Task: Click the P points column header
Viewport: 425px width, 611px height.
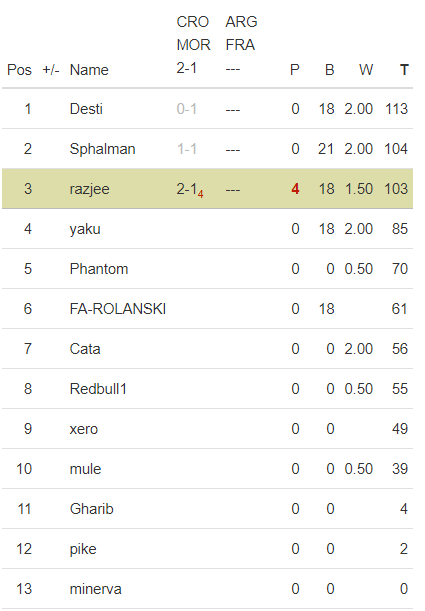Action: [295, 70]
